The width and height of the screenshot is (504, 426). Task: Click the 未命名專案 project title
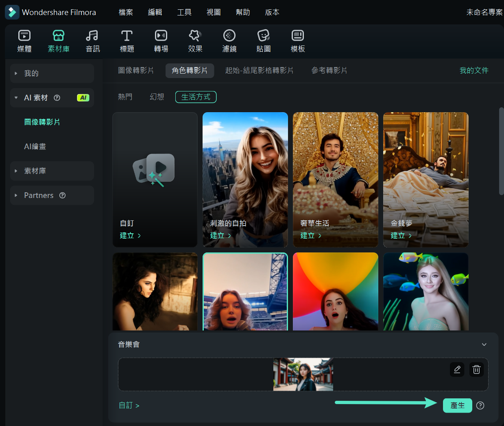[x=484, y=12]
